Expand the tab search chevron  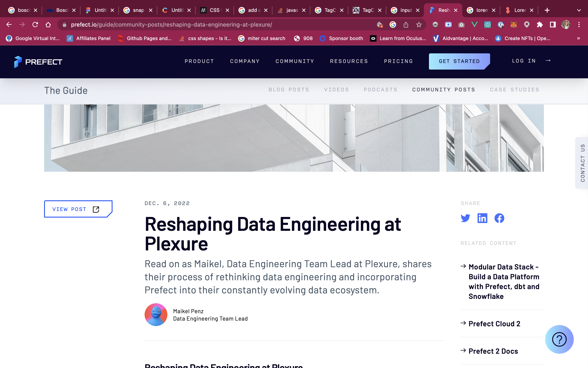pos(579,10)
